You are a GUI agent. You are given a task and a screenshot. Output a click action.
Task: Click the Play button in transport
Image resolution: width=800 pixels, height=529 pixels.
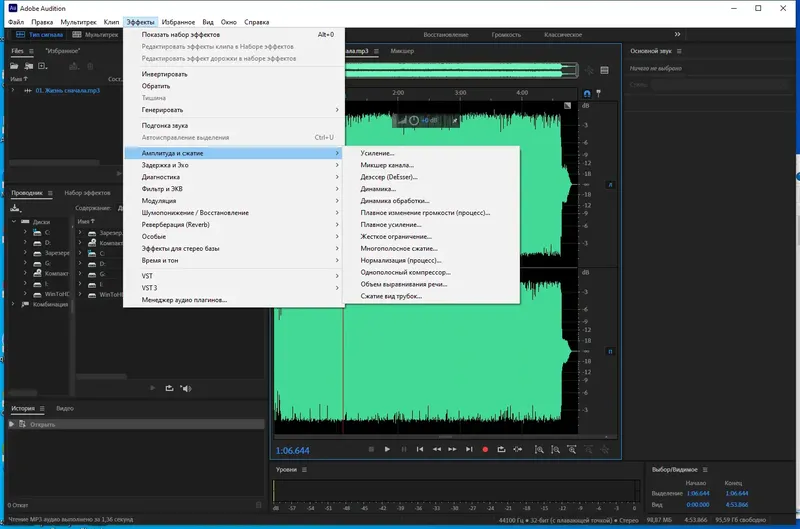point(387,449)
